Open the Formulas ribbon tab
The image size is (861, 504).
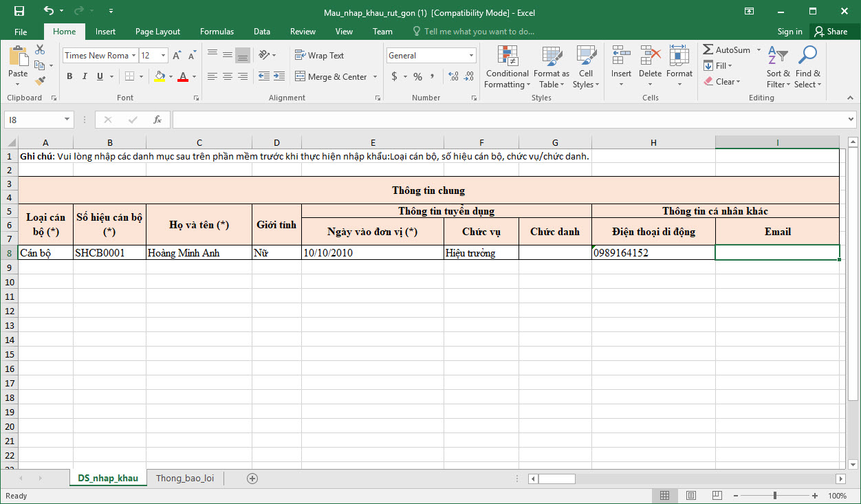point(217,32)
